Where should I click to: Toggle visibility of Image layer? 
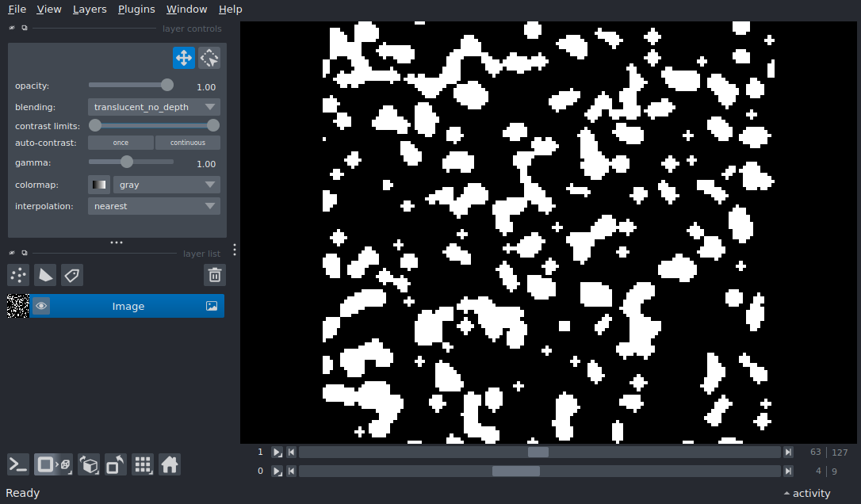41,306
